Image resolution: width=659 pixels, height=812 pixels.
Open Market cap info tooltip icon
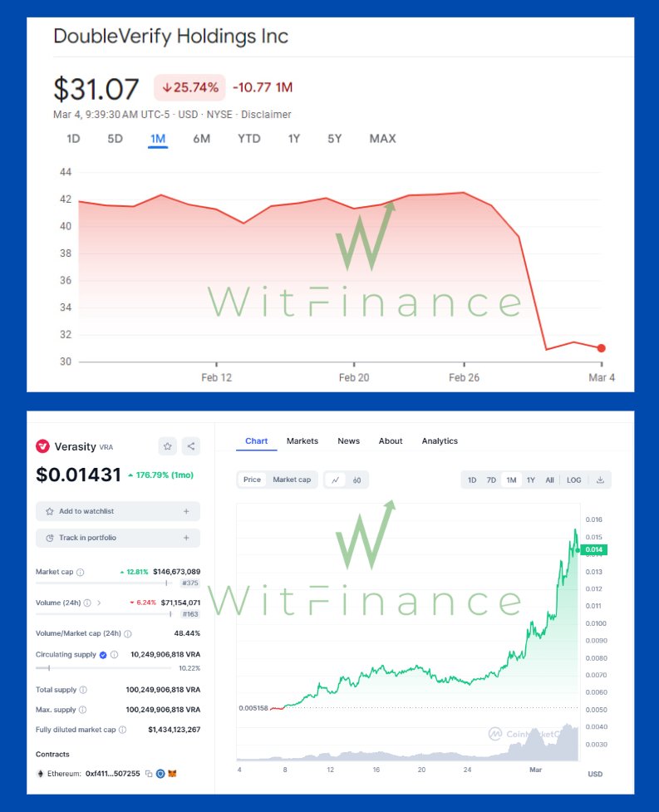click(x=81, y=573)
